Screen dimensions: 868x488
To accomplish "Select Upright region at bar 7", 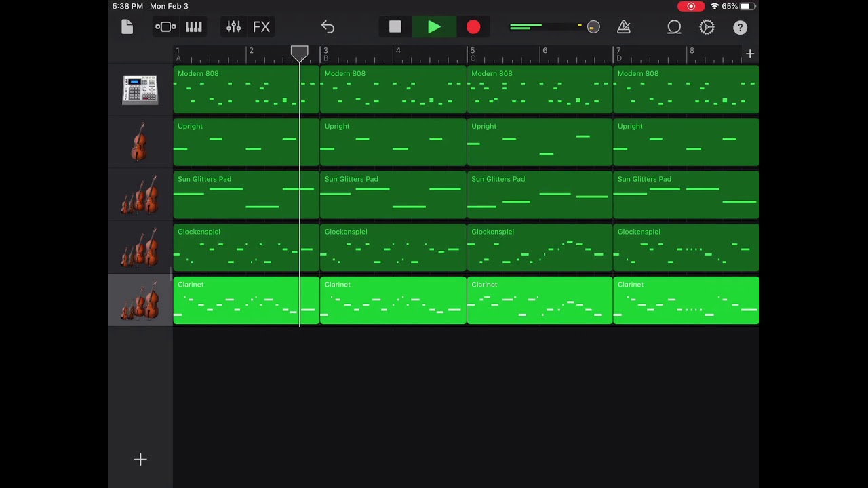I will click(x=686, y=142).
